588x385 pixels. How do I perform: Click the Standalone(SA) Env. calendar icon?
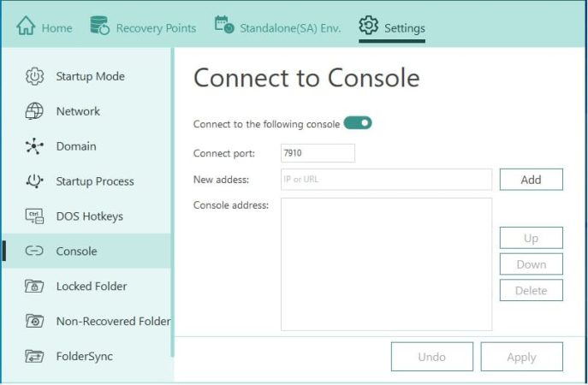[224, 26]
